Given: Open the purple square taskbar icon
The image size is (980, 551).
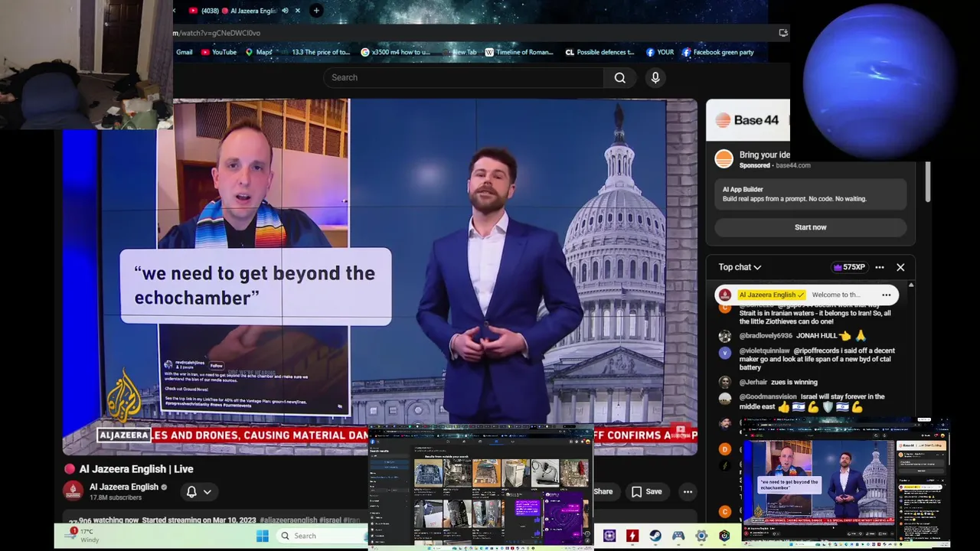Looking at the screenshot, I should click(x=609, y=536).
